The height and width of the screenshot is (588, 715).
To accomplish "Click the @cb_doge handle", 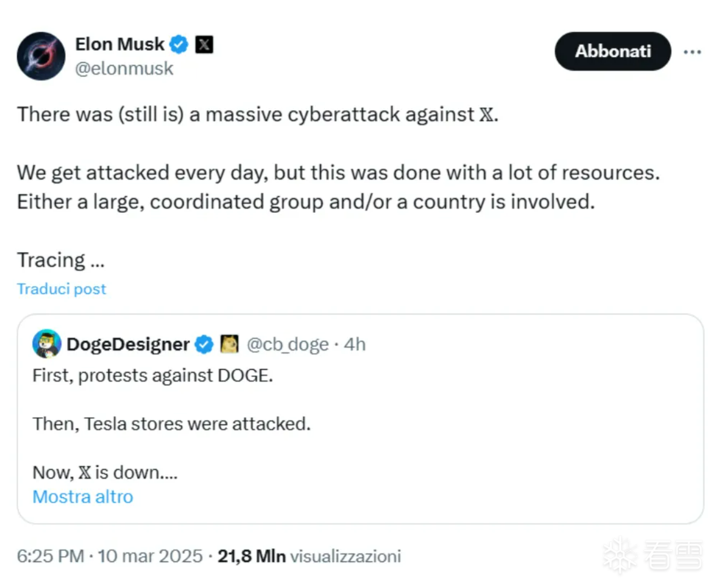I will [287, 344].
